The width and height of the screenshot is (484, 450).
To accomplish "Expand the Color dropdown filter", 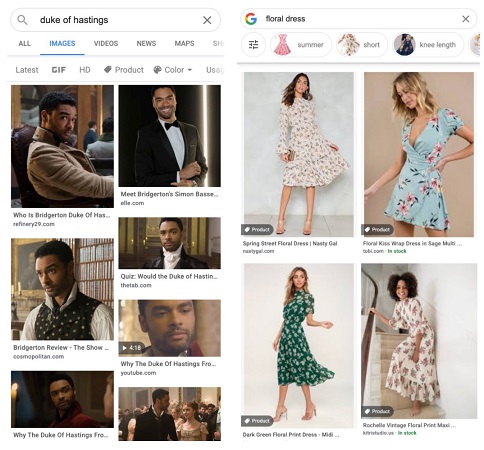I will (173, 70).
